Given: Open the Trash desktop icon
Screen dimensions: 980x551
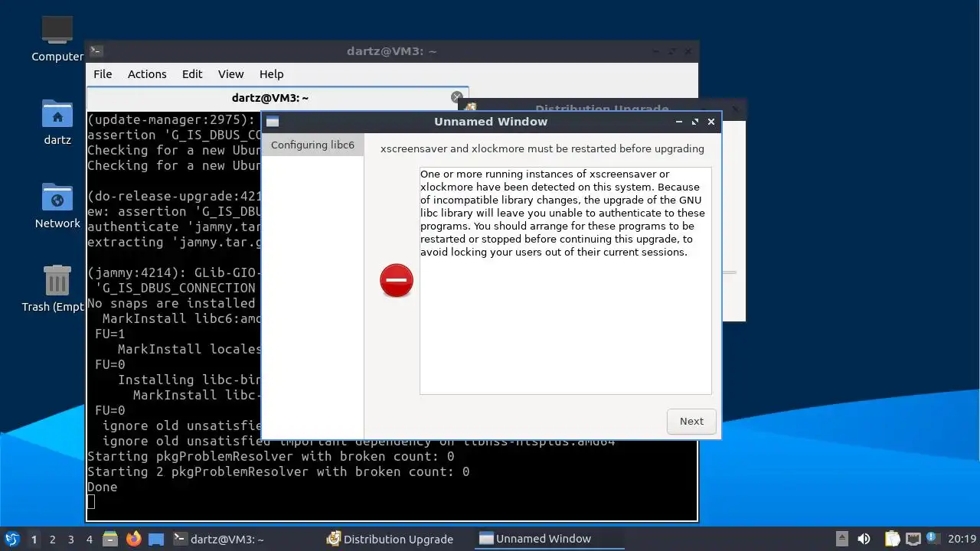Looking at the screenshot, I should [x=57, y=289].
